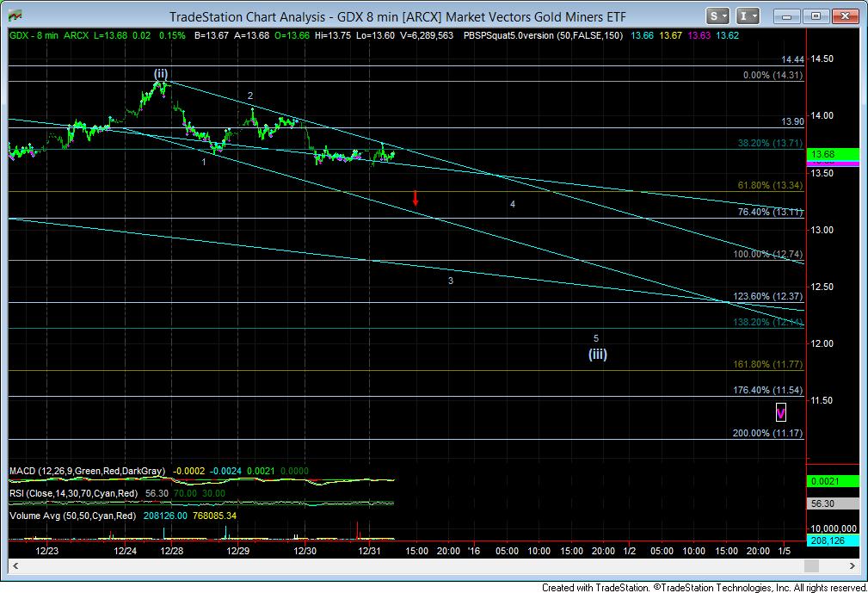Image resolution: width=868 pixels, height=593 pixels.
Task: Click the '16 year marker on axis
Action: [x=474, y=551]
